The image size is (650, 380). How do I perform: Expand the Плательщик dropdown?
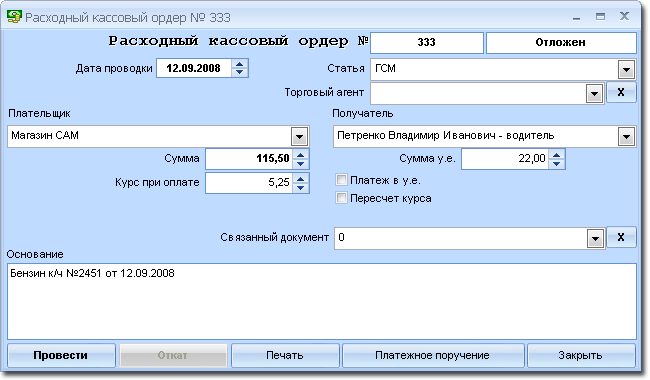click(299, 136)
